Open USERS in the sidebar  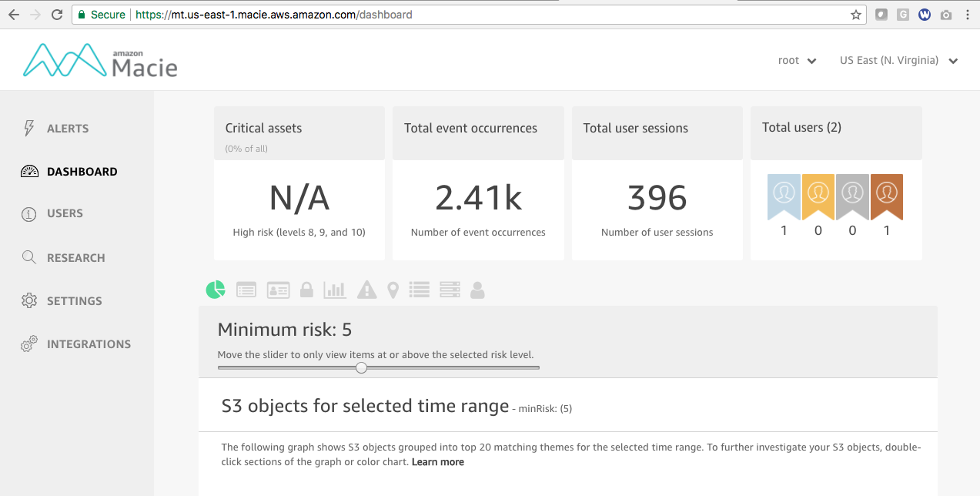coord(65,213)
